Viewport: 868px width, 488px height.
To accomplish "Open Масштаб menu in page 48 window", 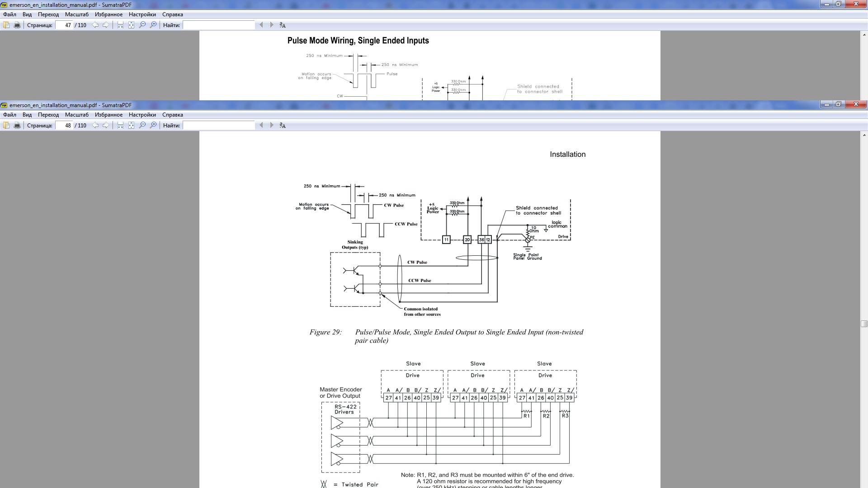I will tap(76, 115).
